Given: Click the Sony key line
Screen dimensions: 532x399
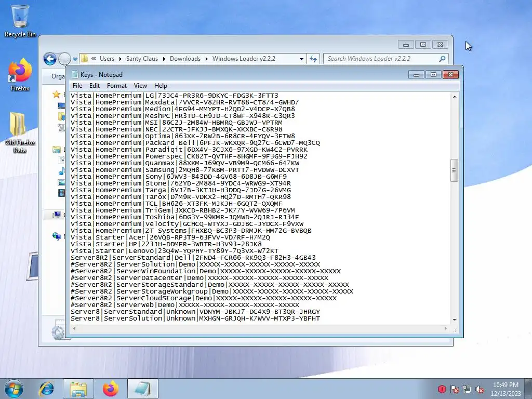Looking at the screenshot, I should [x=179, y=177].
